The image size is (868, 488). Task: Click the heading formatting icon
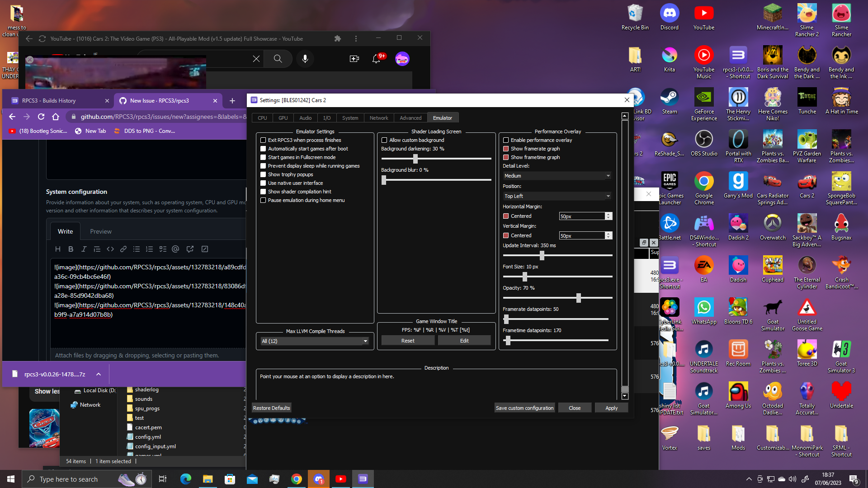[57, 249]
